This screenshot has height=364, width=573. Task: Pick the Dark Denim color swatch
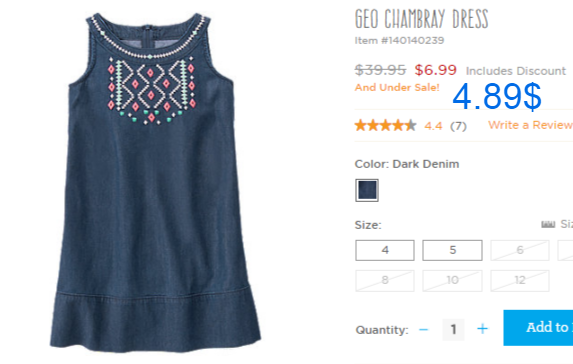(x=367, y=190)
